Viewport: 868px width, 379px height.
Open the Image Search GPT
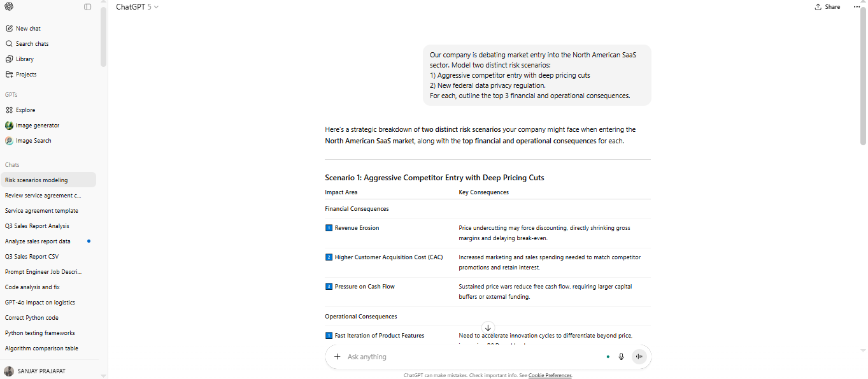pyautogui.click(x=33, y=141)
